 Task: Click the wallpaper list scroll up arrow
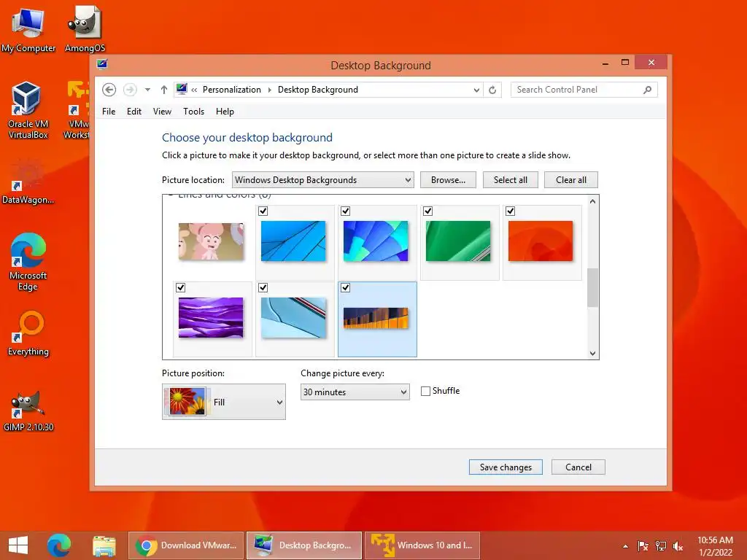coord(592,201)
